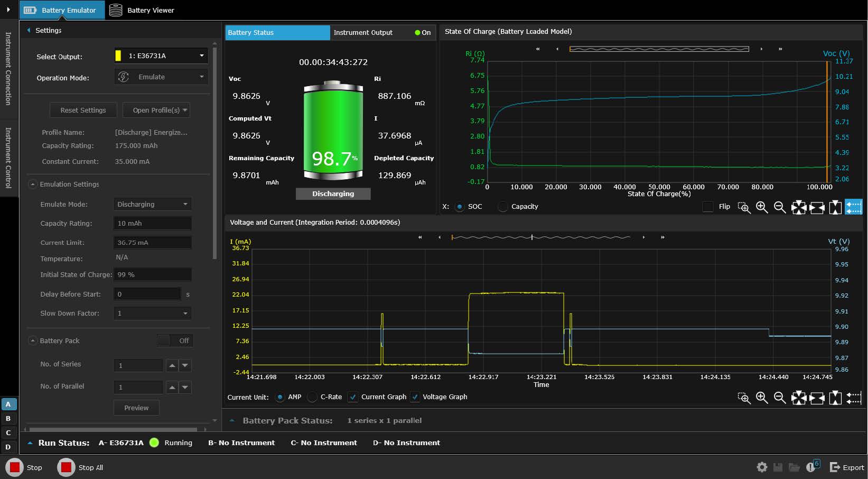Collapse the Emulation Settings section
The width and height of the screenshot is (868, 479).
click(x=33, y=184)
